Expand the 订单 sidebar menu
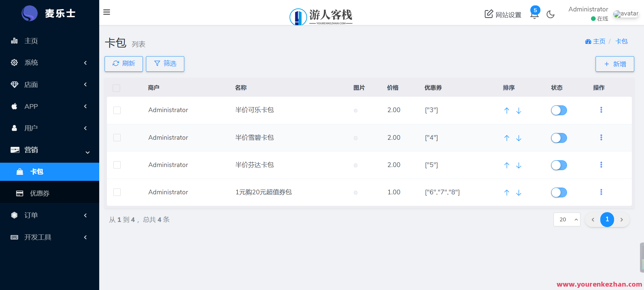The width and height of the screenshot is (644, 290). click(49, 215)
